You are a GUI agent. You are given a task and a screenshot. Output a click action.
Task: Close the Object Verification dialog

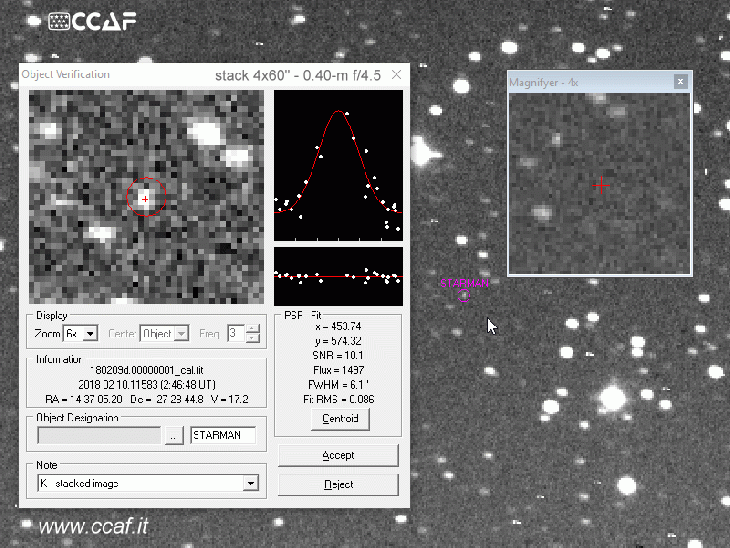[x=396, y=75]
